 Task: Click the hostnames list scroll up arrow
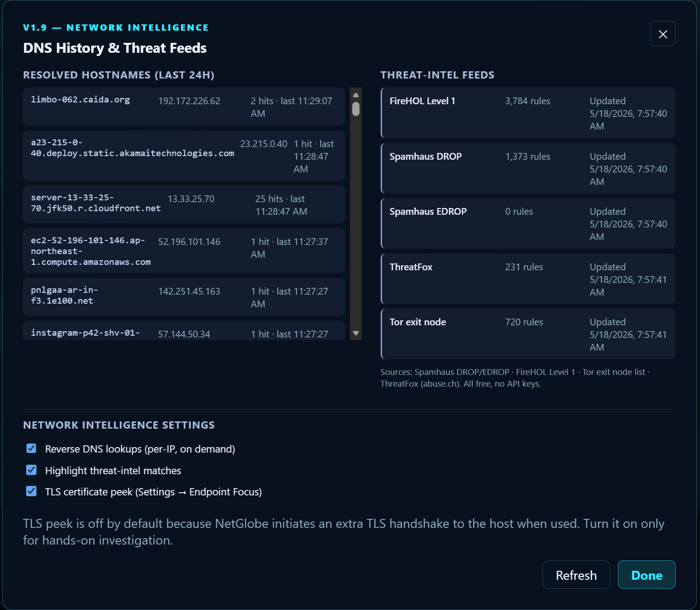(x=356, y=95)
